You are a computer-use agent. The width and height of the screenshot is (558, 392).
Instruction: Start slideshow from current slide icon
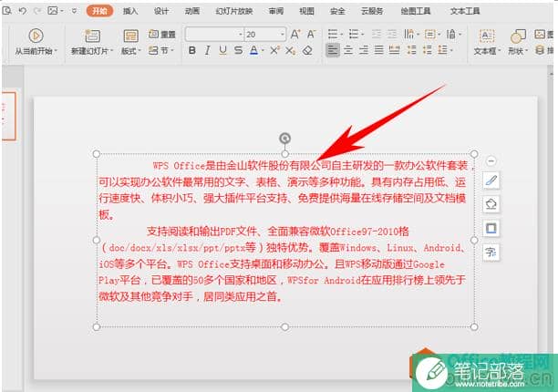[36, 36]
